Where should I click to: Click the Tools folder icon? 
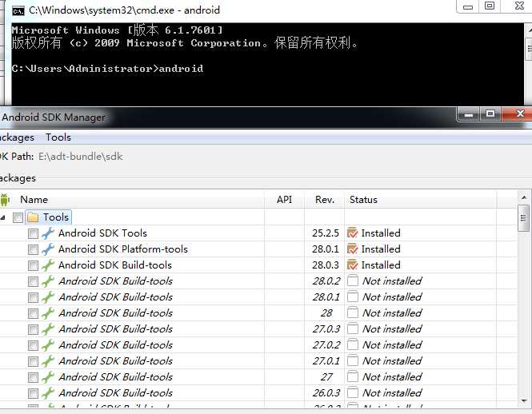click(x=33, y=217)
